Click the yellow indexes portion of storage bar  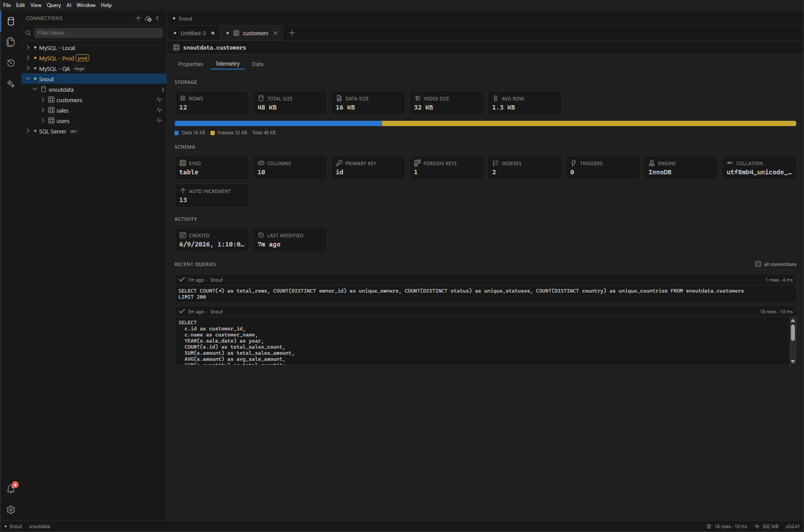click(x=589, y=123)
